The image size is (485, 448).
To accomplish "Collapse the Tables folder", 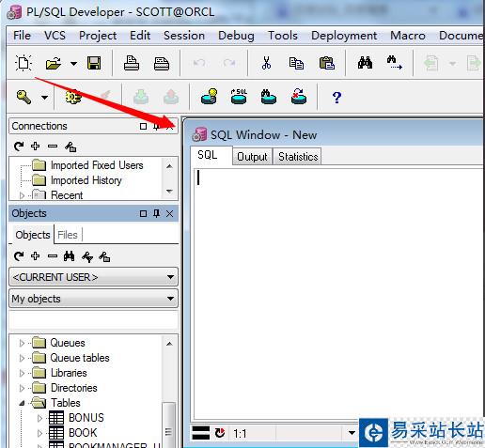I will coord(22,403).
